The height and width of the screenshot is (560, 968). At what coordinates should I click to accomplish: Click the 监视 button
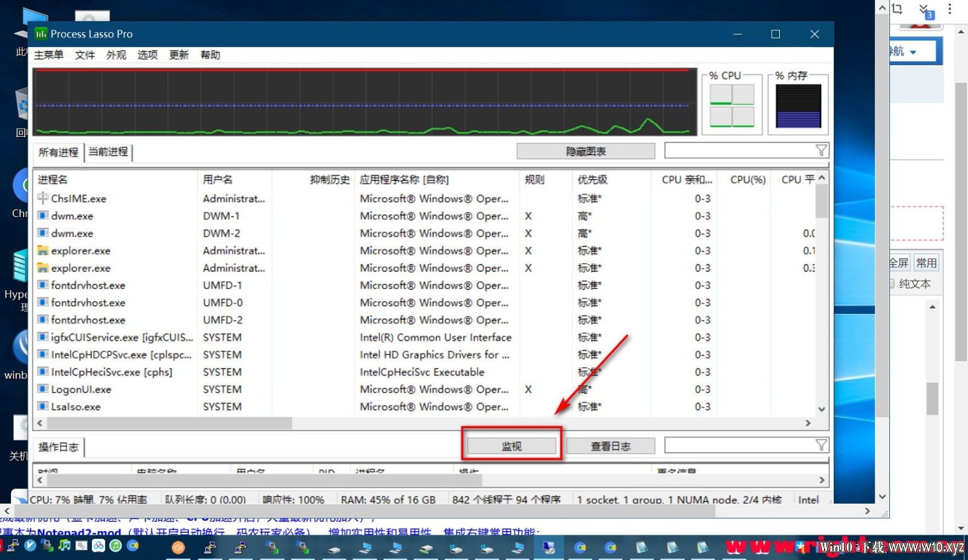coord(512,446)
